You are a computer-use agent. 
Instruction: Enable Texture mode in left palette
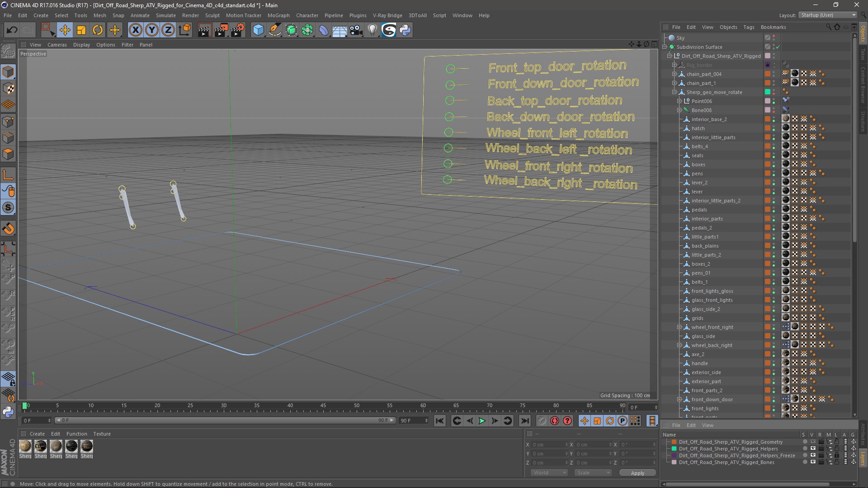click(8, 89)
